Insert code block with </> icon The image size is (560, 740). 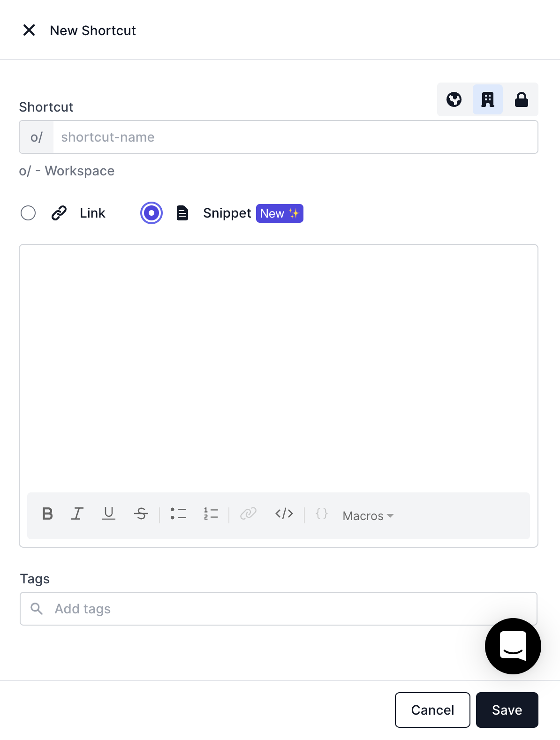(x=284, y=514)
